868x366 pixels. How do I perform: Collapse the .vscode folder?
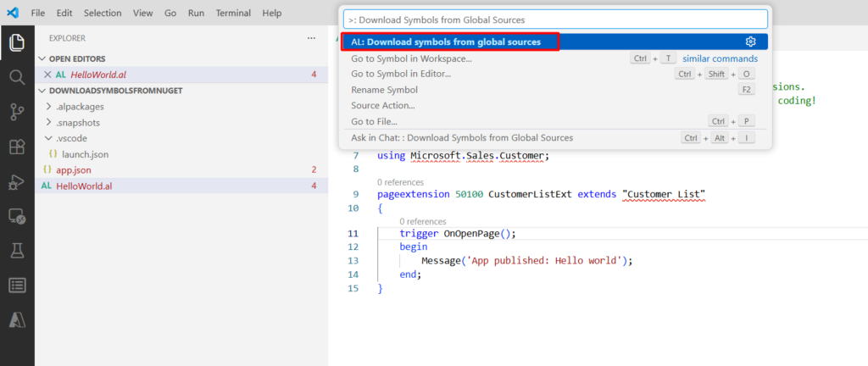[x=71, y=138]
